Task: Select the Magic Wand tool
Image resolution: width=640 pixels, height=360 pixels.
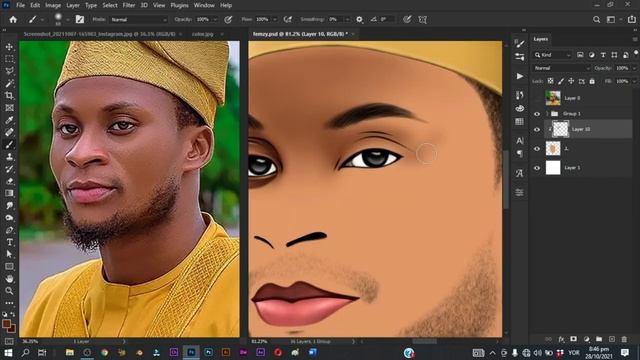Action: click(x=9, y=83)
